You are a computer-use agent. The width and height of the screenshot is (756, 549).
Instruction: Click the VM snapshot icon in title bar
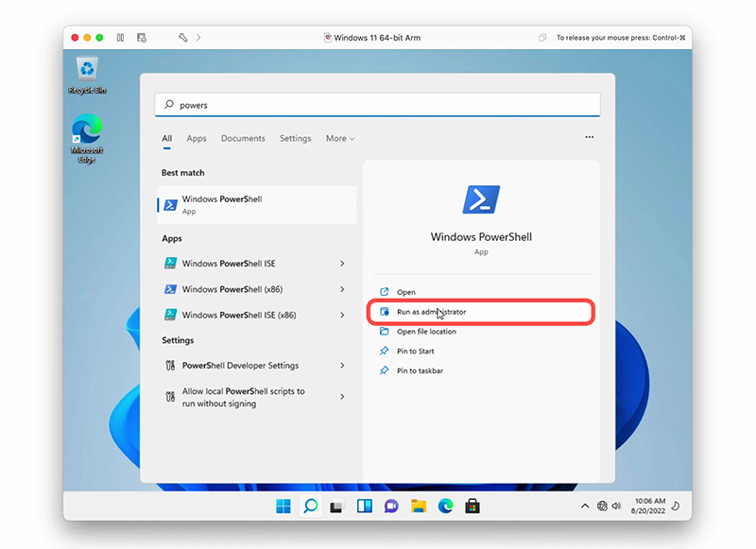coord(141,38)
